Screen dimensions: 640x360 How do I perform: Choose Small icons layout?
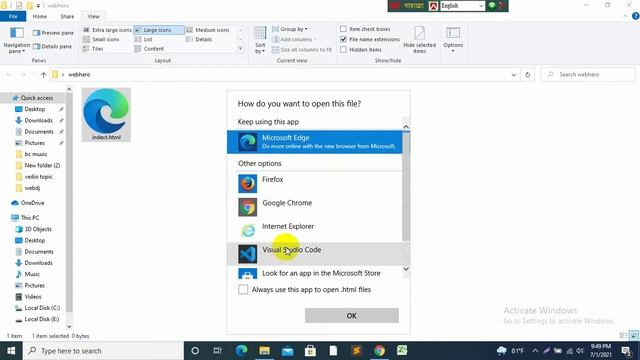[x=101, y=39]
